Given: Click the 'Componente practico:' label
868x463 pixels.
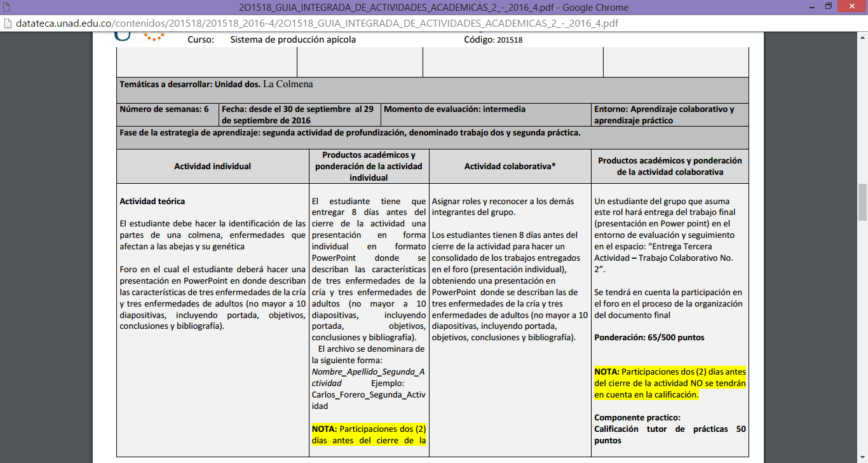Looking at the screenshot, I should [x=637, y=418].
